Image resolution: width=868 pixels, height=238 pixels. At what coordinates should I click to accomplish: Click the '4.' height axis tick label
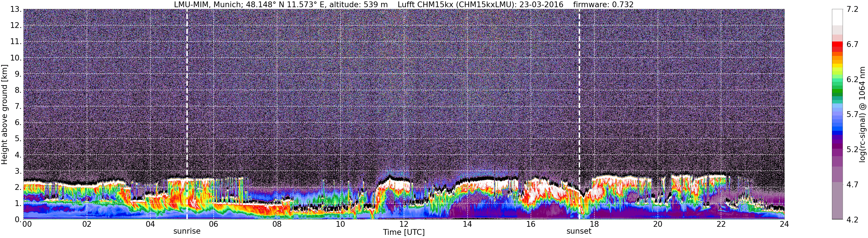click(18, 155)
